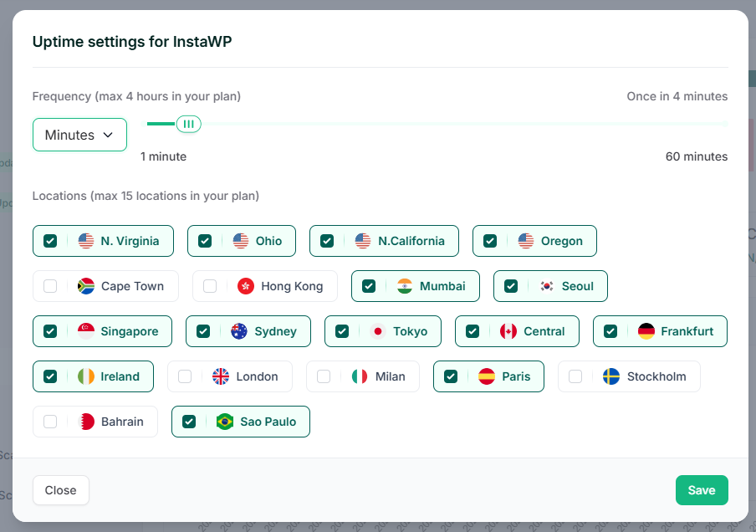Click the 'Uptime settings for InstaWP' heading
This screenshot has height=532, width=756.
[x=132, y=42]
